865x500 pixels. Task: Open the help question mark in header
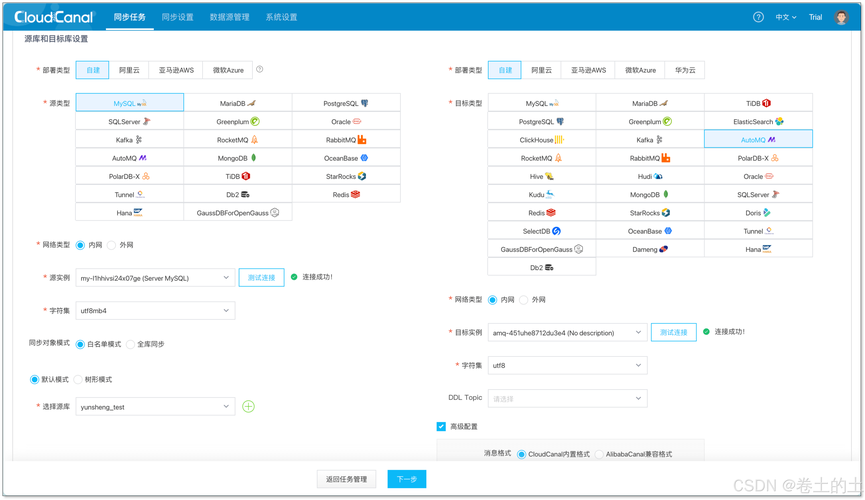click(759, 17)
